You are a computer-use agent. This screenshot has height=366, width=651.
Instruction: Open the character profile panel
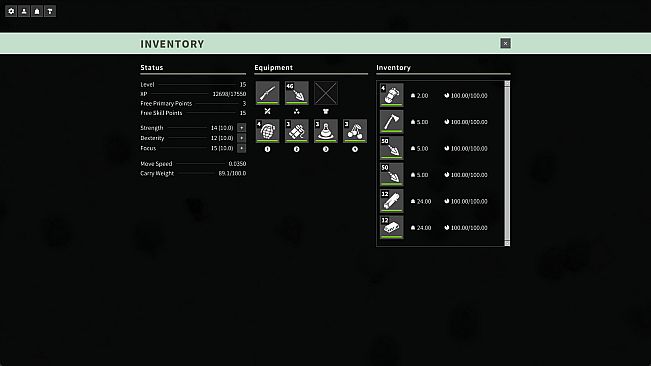[x=24, y=11]
